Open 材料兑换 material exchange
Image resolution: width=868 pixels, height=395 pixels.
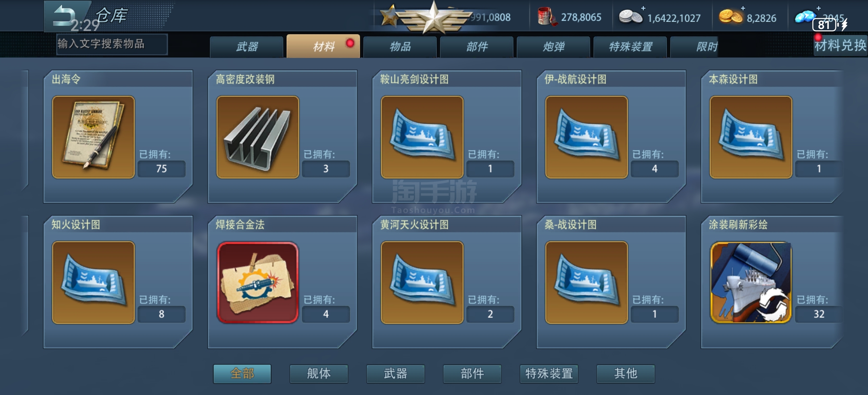(x=840, y=45)
